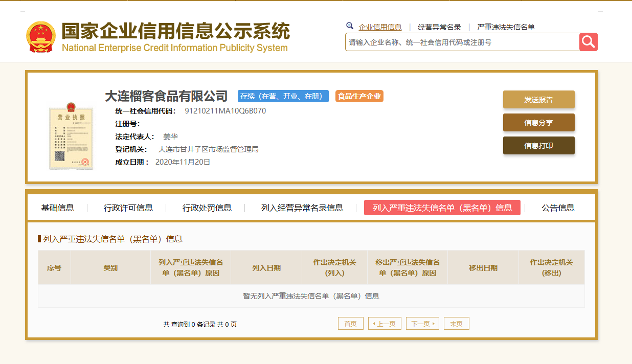This screenshot has width=632, height=364.
Task: Click the red magnifier search button
Action: [589, 42]
